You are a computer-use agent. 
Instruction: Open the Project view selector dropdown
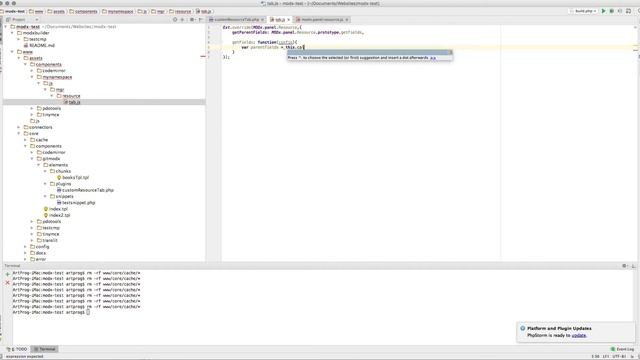[22, 20]
